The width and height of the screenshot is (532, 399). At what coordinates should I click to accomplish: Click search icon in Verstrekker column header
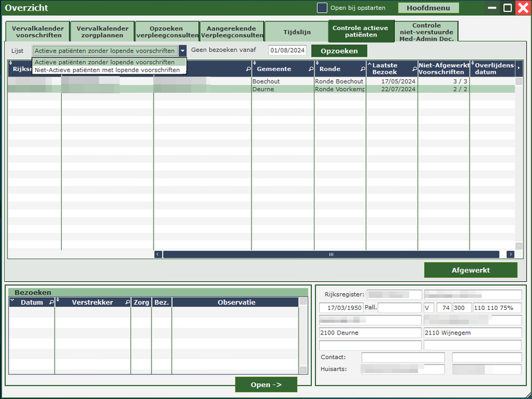point(127,303)
